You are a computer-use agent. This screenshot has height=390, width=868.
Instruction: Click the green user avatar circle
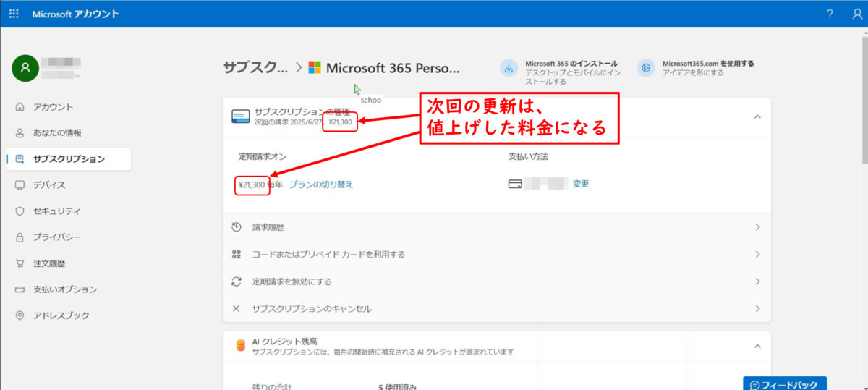pos(25,68)
